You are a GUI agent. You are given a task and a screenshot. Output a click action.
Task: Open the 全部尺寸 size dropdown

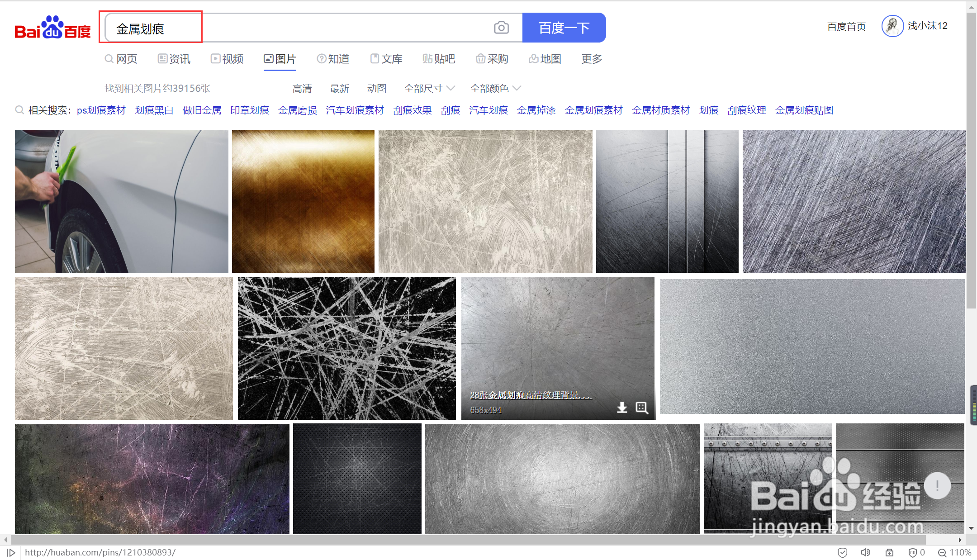coord(429,89)
